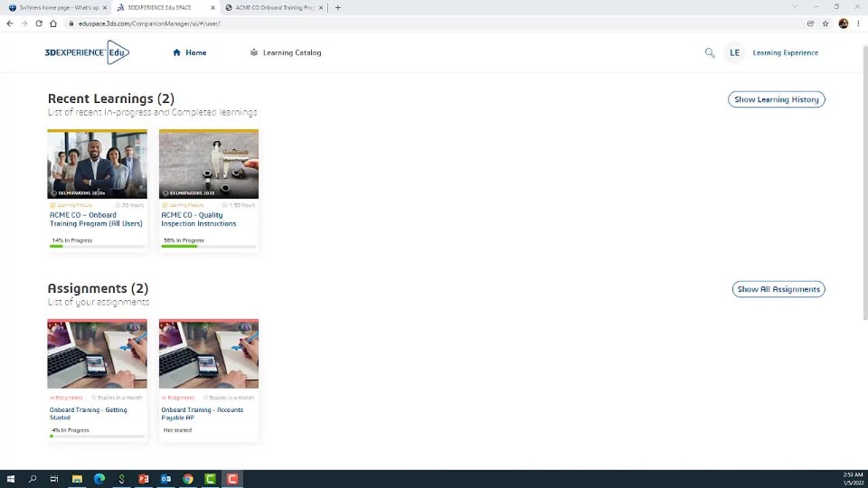
Task: Open the search magnifier in the header
Action: pos(710,53)
